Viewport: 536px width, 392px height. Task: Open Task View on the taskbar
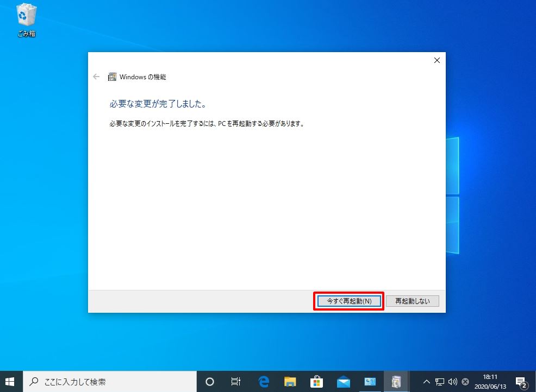pyautogui.click(x=236, y=382)
